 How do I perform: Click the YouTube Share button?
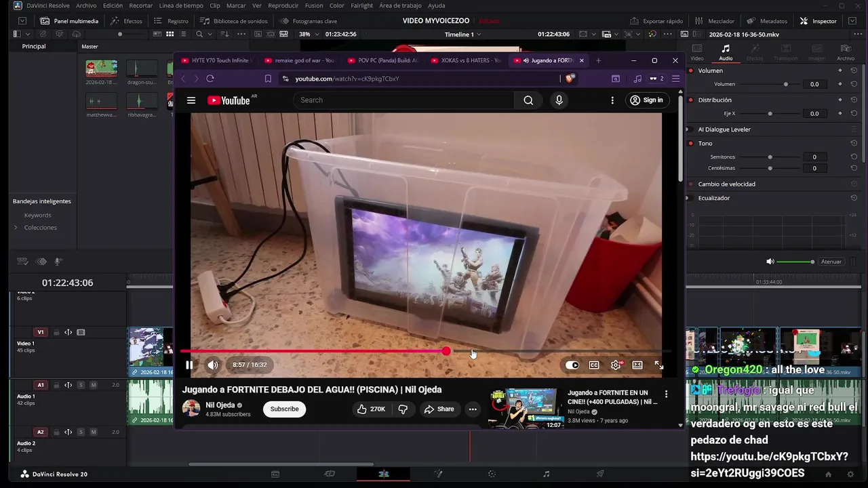coord(439,409)
